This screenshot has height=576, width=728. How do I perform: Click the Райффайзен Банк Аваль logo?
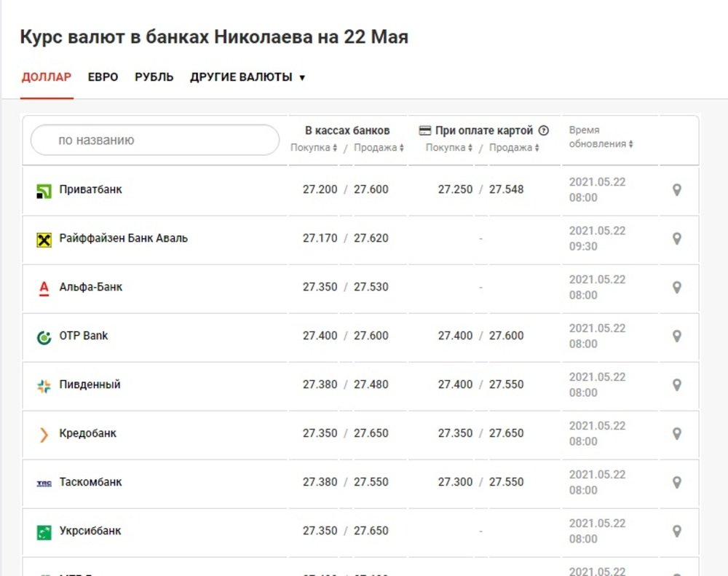click(x=44, y=240)
